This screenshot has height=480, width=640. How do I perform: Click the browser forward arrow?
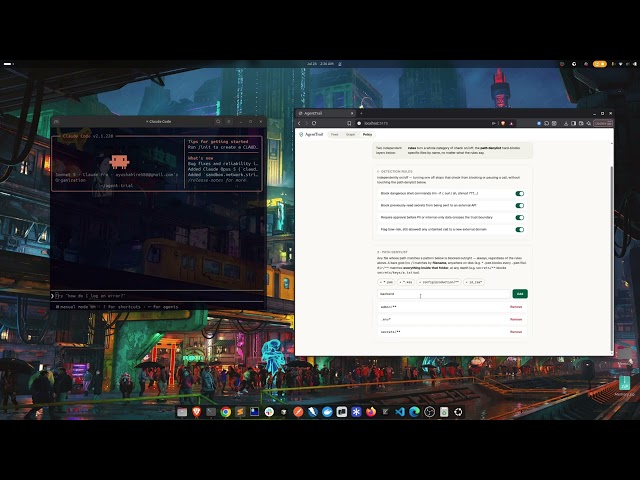click(306, 123)
